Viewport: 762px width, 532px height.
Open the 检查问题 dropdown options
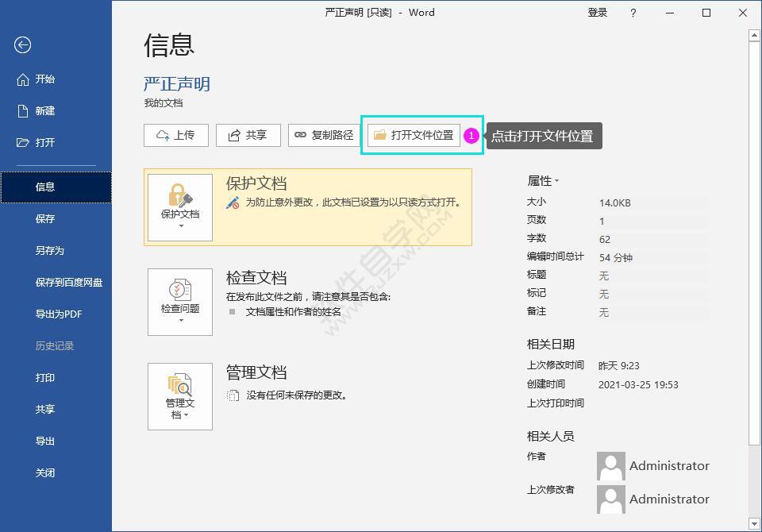(x=179, y=319)
